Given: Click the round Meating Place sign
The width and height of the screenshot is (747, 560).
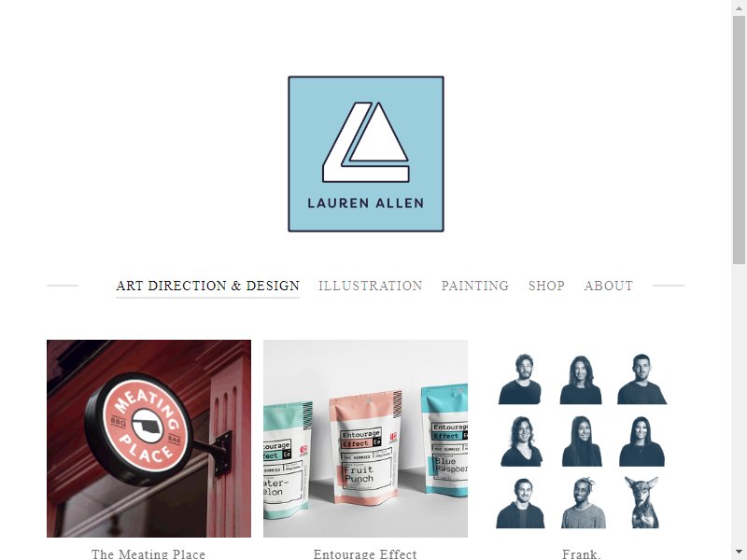Looking at the screenshot, I should (139, 428).
